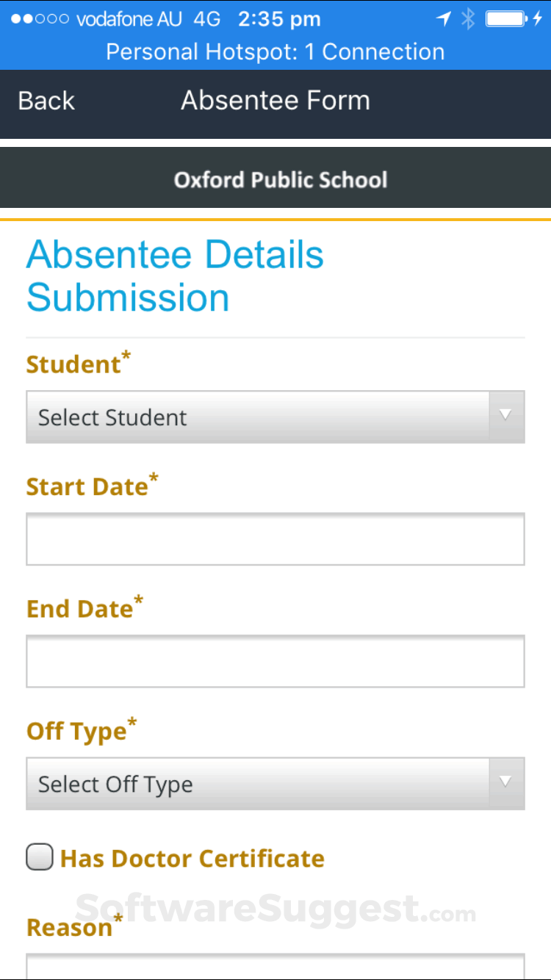Tap the Personal Hotspot connection banner
The height and width of the screenshot is (980, 551).
click(275, 52)
